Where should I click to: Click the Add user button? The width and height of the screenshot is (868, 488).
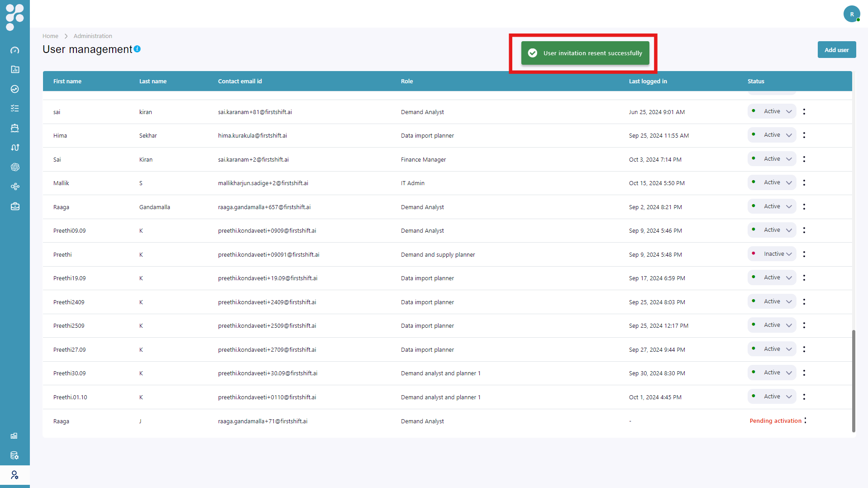pos(836,50)
